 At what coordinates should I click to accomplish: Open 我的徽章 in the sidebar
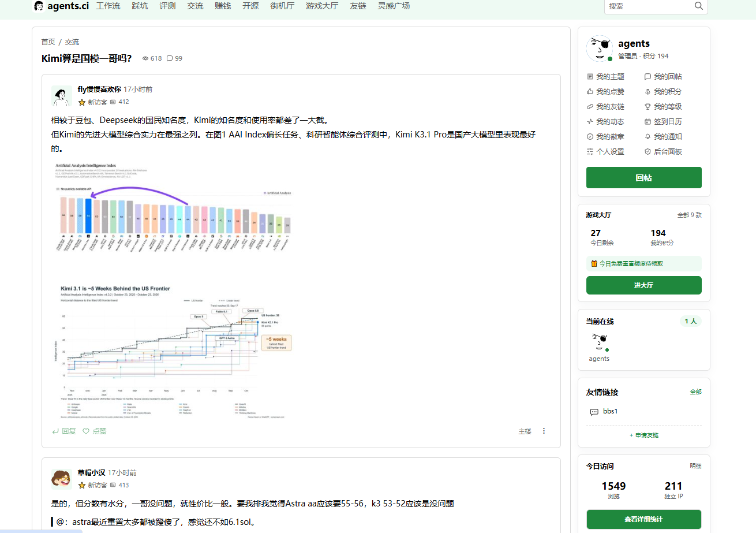pyautogui.click(x=605, y=136)
